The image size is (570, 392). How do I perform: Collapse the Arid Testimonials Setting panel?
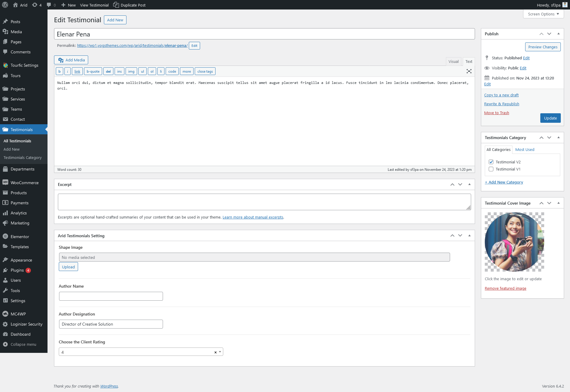[469, 235]
